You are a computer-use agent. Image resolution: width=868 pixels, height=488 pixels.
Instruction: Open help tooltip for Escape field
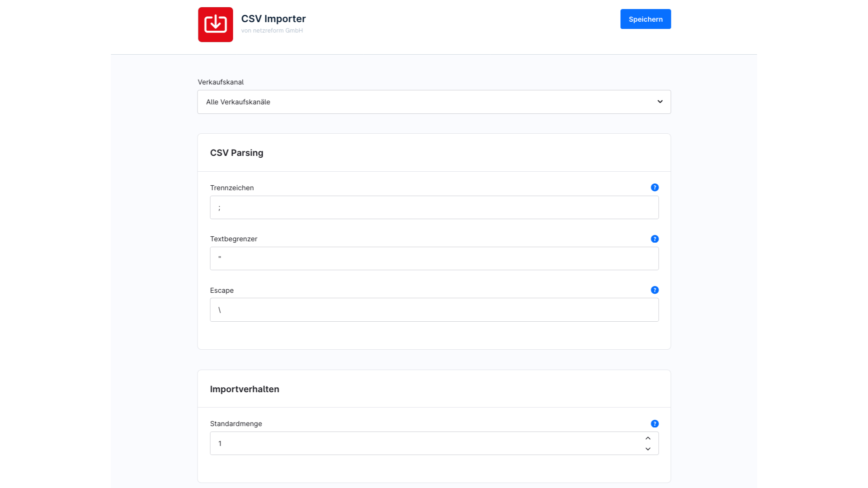tap(654, 290)
